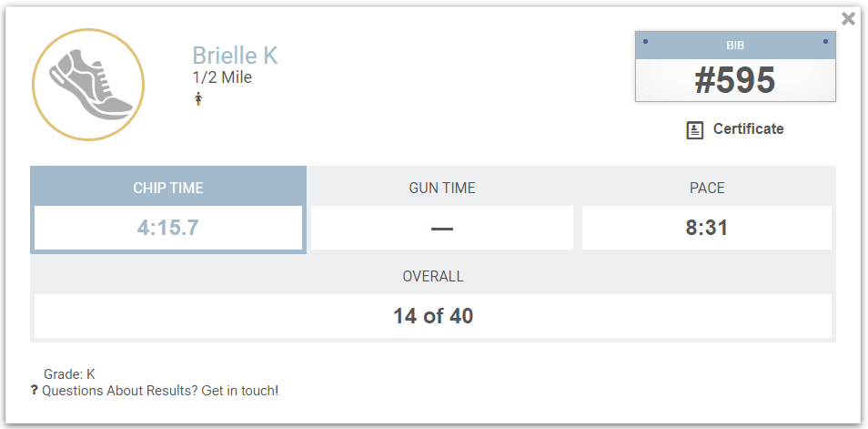The width and height of the screenshot is (868, 429).
Task: Select the PACE header
Action: pos(707,189)
